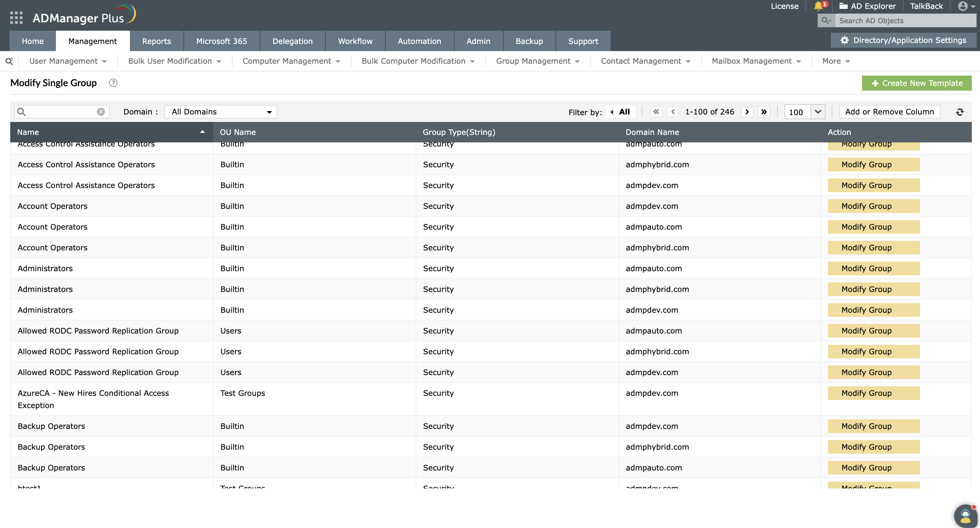
Task: Click the Search AD Objects field
Action: pyautogui.click(x=905, y=21)
